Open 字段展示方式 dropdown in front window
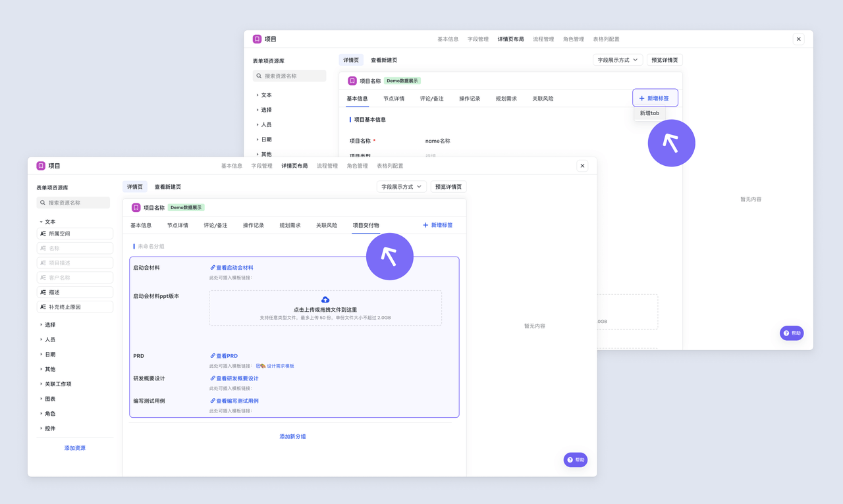 pos(401,187)
